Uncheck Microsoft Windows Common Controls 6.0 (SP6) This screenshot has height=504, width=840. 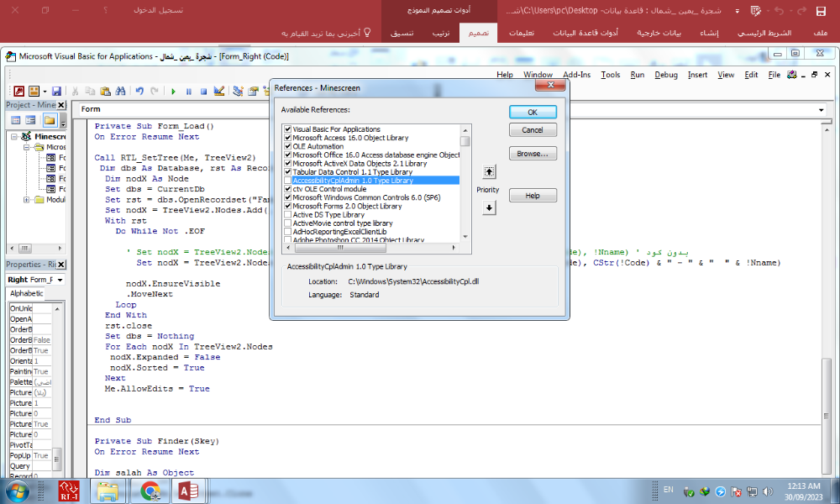pyautogui.click(x=287, y=197)
